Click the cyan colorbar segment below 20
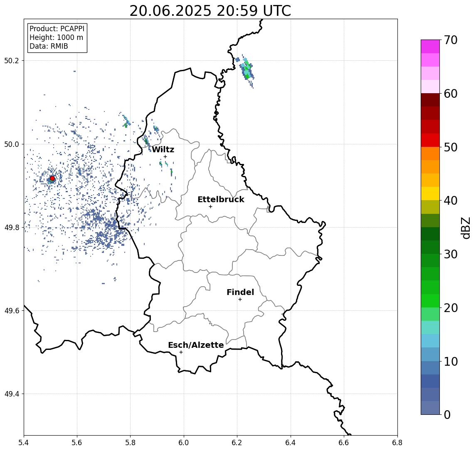Viewport: 476px width, 451px height. click(430, 327)
